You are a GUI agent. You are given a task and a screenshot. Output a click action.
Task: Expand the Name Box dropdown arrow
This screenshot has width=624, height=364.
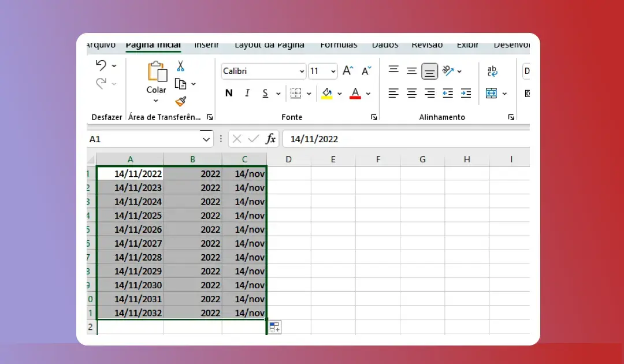coord(206,139)
